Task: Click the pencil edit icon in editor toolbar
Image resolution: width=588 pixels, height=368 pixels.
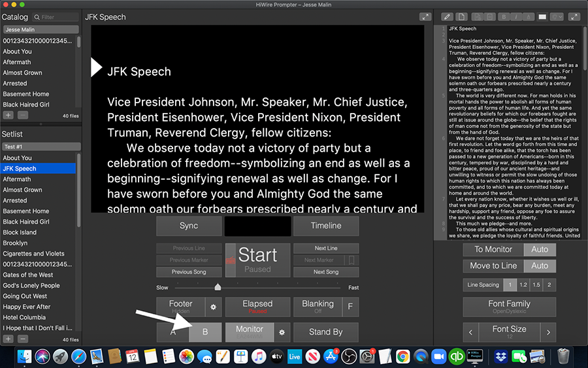Action: [x=447, y=17]
